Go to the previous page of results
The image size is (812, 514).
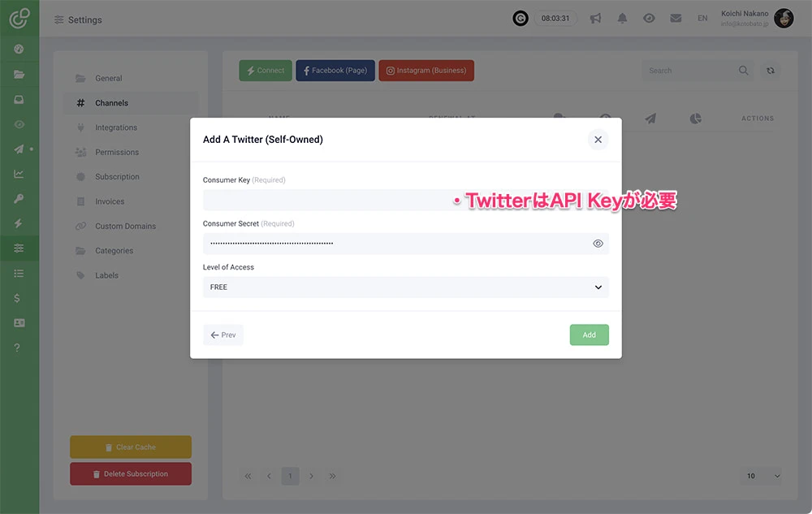coord(269,476)
